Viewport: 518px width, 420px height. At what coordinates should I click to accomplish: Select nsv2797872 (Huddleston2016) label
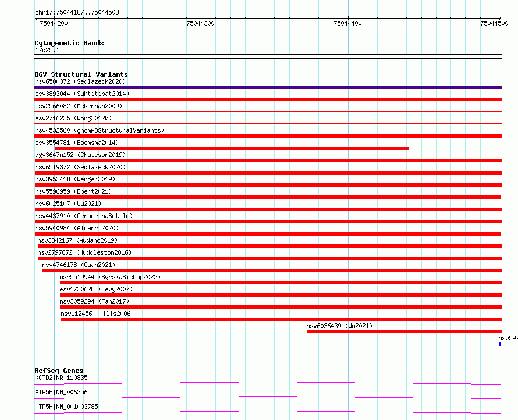point(84,252)
